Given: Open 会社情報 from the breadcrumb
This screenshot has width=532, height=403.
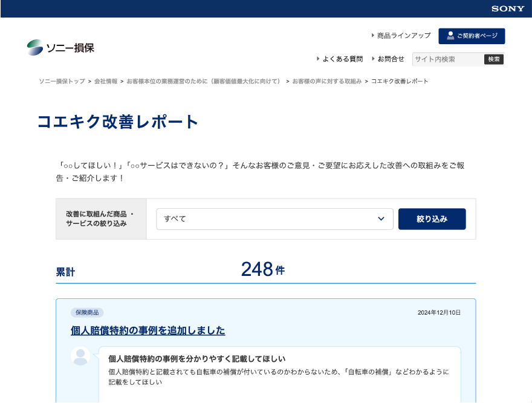Looking at the screenshot, I should coord(106,81).
